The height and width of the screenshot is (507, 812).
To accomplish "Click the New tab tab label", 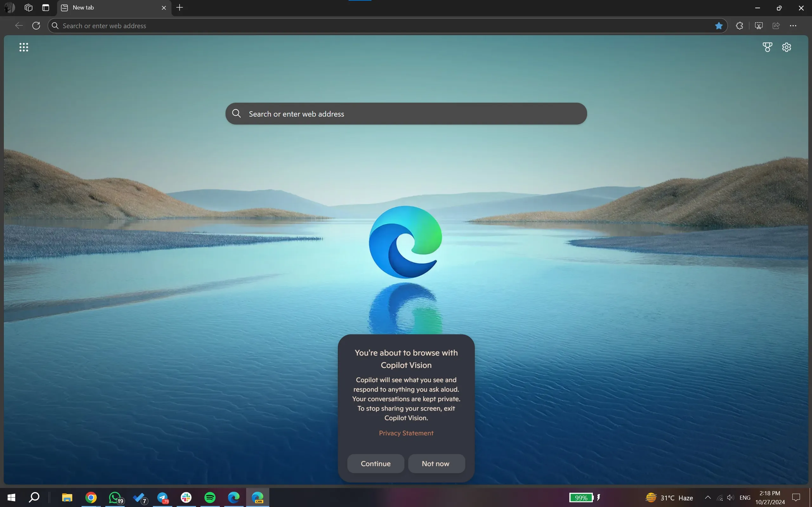I will 83,7.
